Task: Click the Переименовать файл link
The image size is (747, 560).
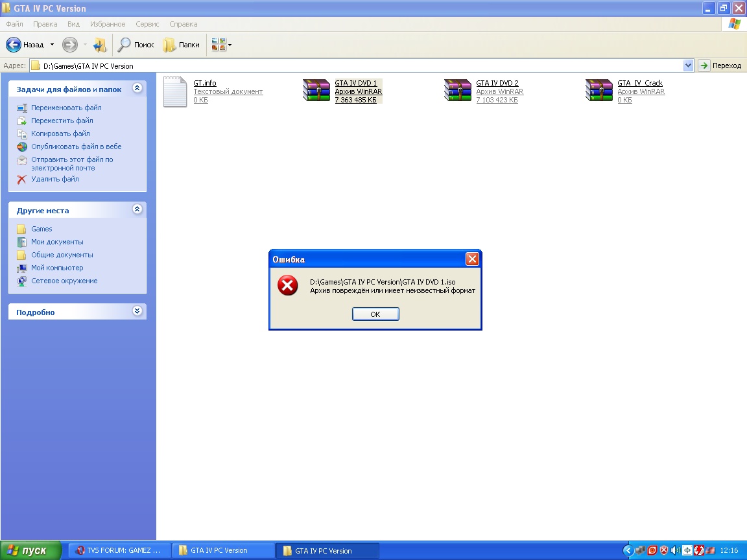Action: [x=66, y=108]
